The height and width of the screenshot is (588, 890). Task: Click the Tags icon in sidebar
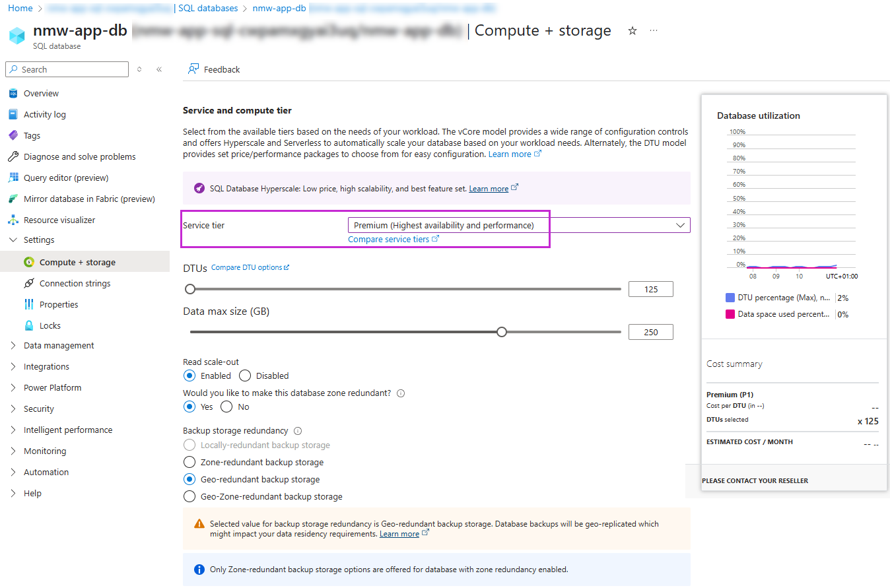coord(13,135)
